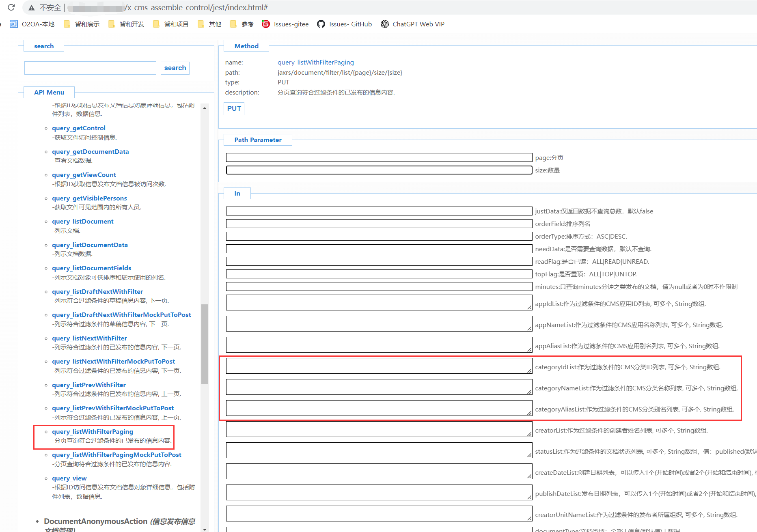Click the search button in search panel
757x532 pixels.
175,68
